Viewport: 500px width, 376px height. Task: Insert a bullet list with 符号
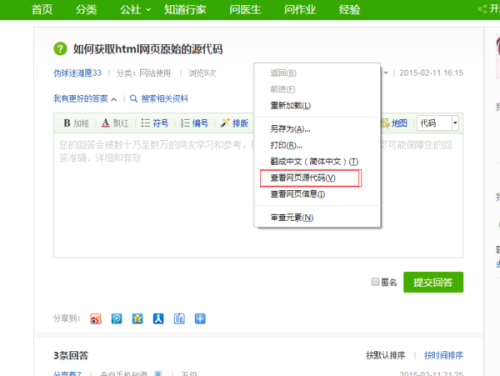point(155,123)
